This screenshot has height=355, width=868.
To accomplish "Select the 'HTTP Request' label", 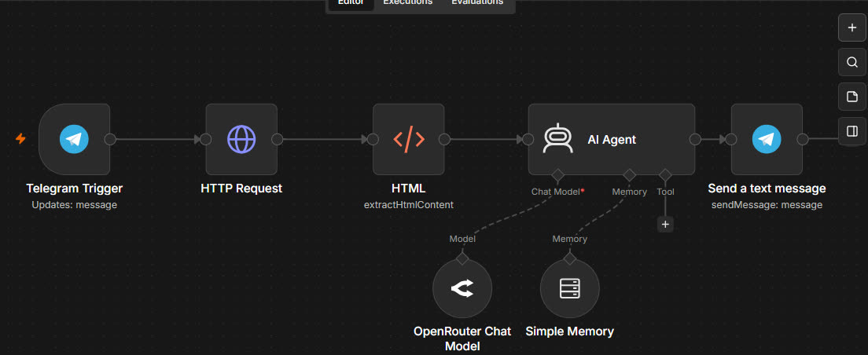I will 241,188.
